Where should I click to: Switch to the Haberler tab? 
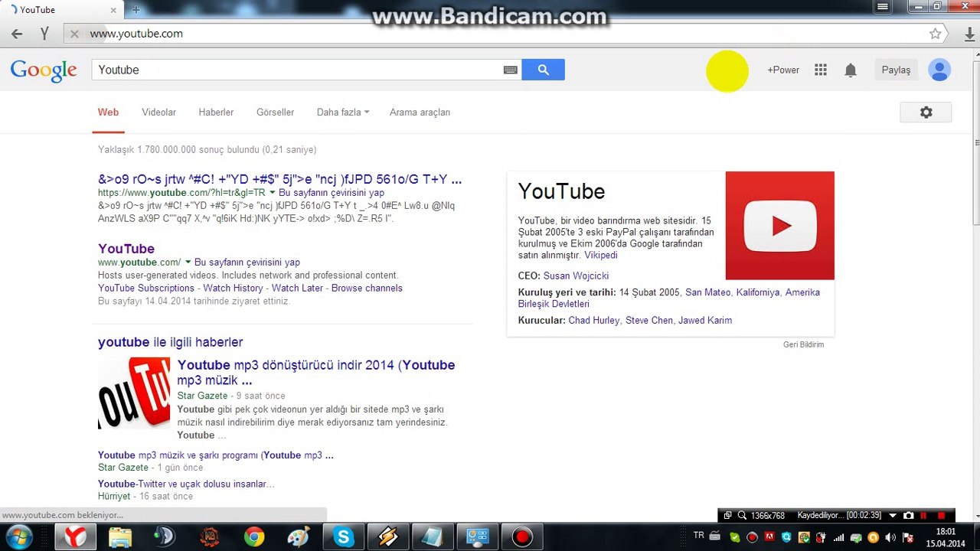(x=216, y=112)
